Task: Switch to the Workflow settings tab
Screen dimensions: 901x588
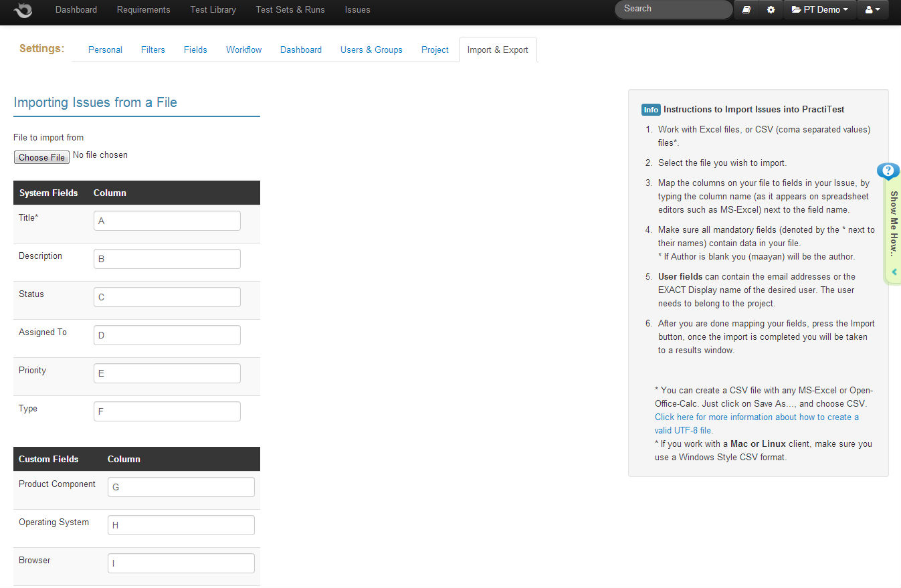Action: point(243,50)
